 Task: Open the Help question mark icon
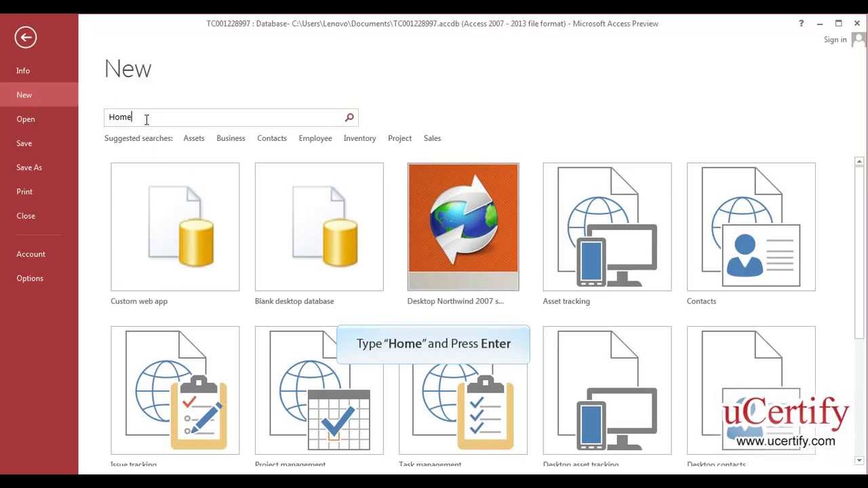801,24
